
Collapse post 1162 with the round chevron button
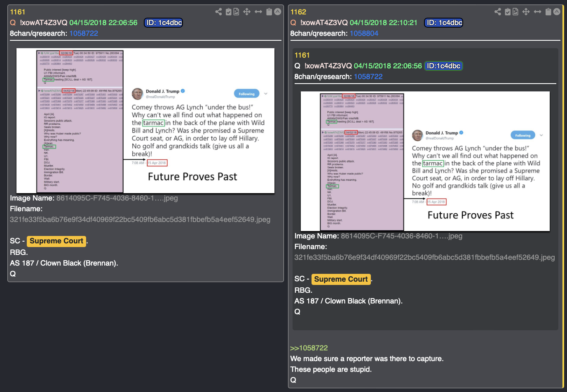(557, 12)
